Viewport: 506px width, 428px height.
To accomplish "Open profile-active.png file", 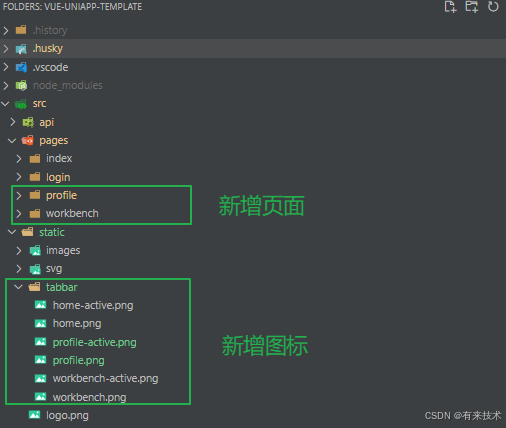I will tap(95, 342).
